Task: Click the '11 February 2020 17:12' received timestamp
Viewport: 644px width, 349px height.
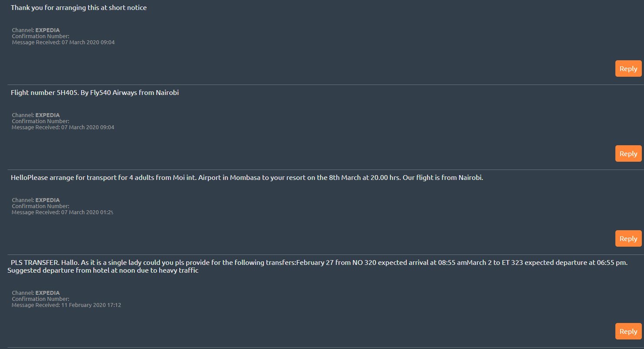Action: [x=91, y=305]
